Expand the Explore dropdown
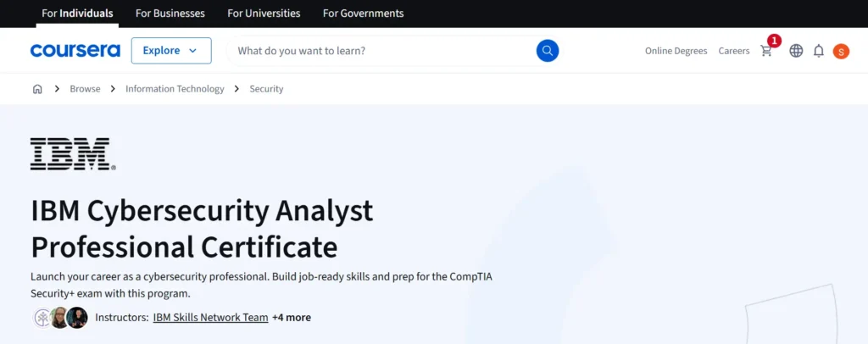868x344 pixels. tap(171, 51)
